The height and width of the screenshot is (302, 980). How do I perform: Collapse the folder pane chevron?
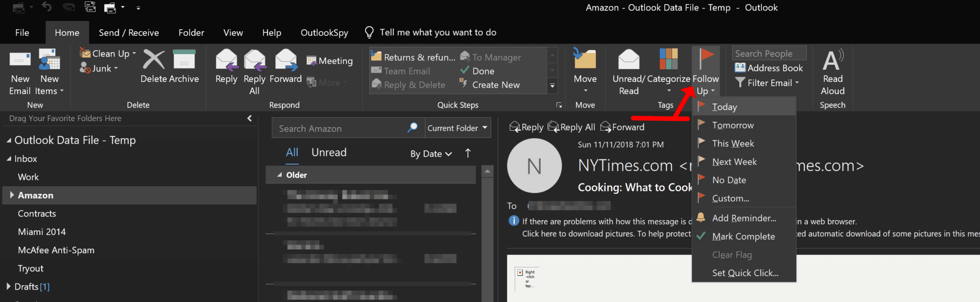click(x=249, y=118)
